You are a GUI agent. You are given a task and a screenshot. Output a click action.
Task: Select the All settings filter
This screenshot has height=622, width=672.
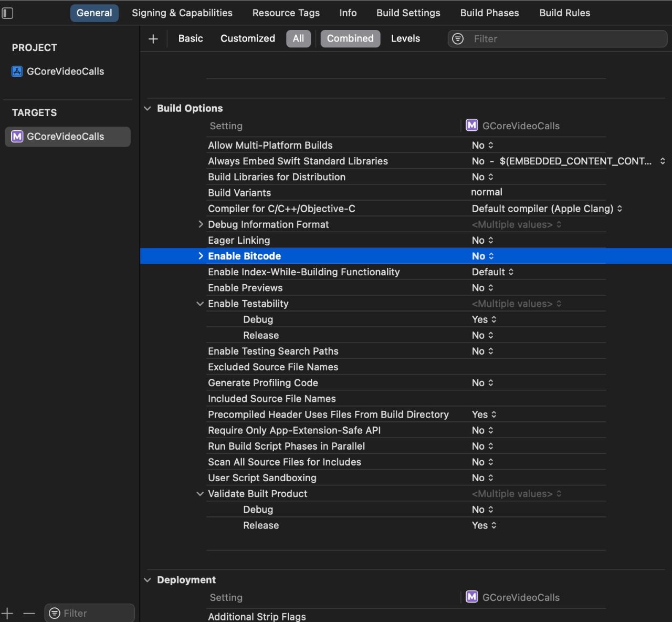(x=299, y=39)
